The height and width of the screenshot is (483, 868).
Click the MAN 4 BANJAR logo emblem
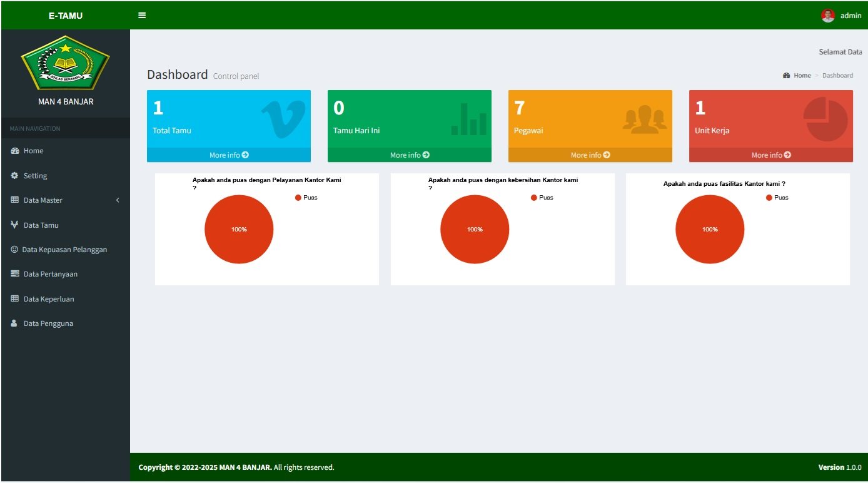(65, 63)
